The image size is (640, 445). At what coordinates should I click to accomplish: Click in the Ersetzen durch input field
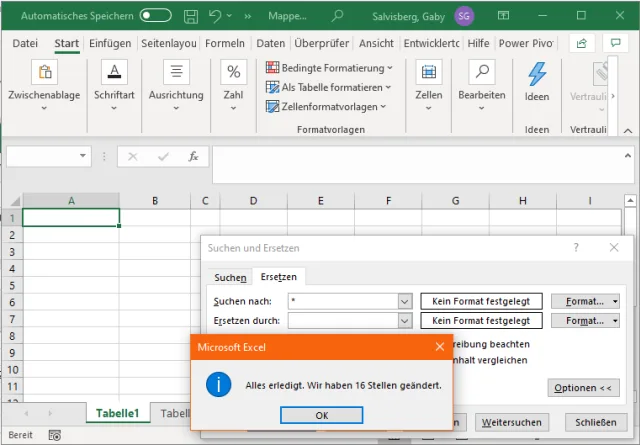[x=342, y=321]
